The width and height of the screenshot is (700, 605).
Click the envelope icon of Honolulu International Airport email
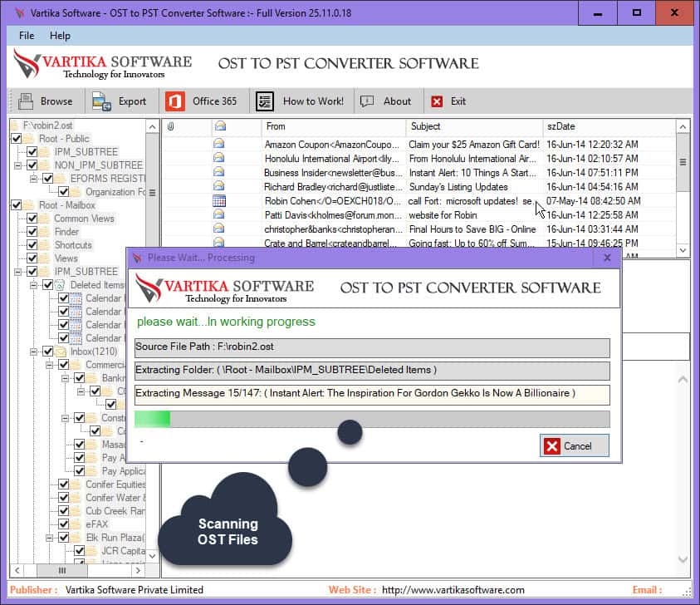218,158
